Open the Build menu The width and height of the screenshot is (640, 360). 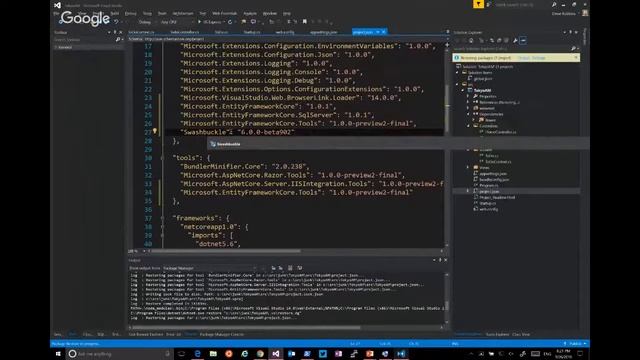click(115, 13)
